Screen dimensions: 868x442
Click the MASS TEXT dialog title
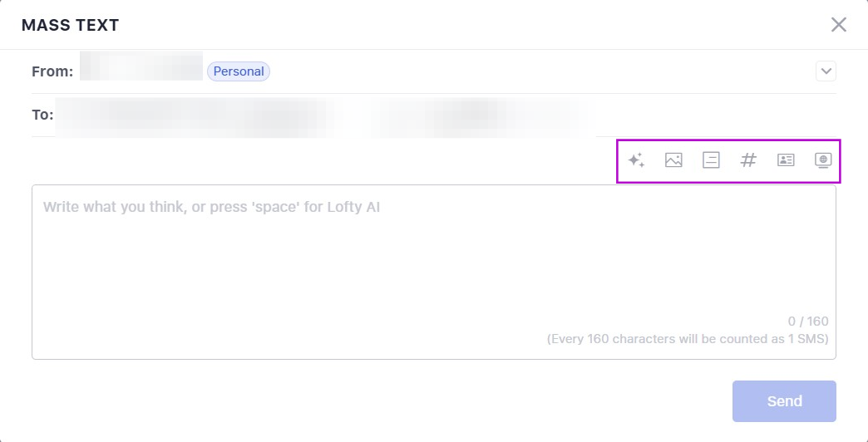point(71,25)
